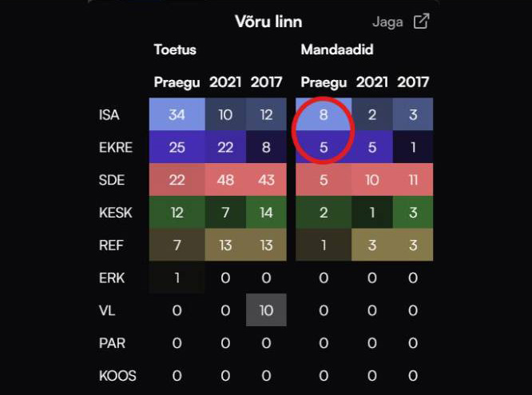The image size is (532, 395).
Task: Click the Jaga share link
Action: click(388, 22)
